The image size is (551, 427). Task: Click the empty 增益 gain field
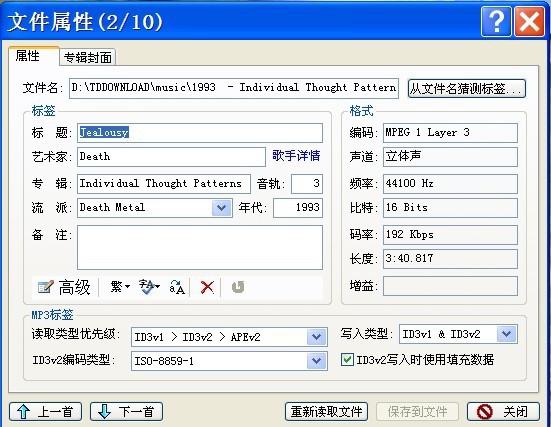point(450,286)
